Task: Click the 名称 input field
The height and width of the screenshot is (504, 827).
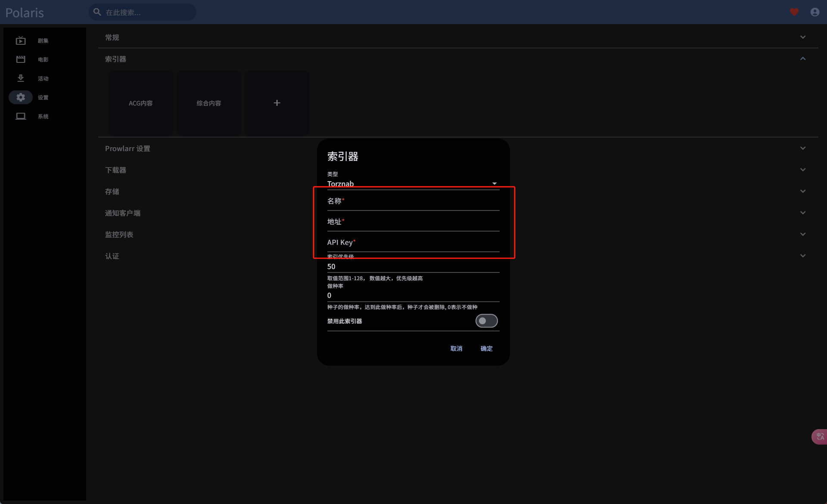Action: click(413, 201)
